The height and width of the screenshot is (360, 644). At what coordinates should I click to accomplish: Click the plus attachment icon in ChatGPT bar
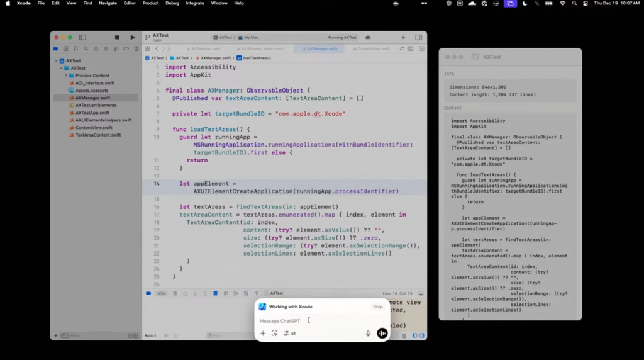(x=263, y=334)
